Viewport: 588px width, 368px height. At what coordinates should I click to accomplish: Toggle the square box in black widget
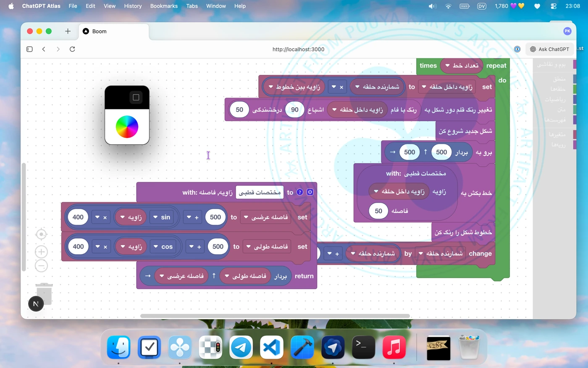[x=136, y=98]
